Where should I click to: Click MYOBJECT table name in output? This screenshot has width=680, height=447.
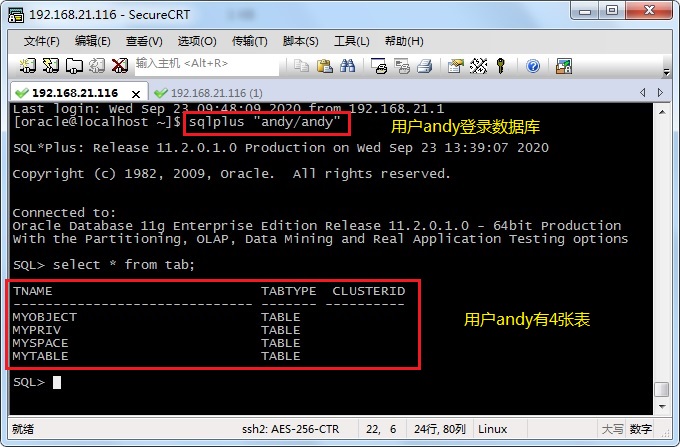coord(45,317)
